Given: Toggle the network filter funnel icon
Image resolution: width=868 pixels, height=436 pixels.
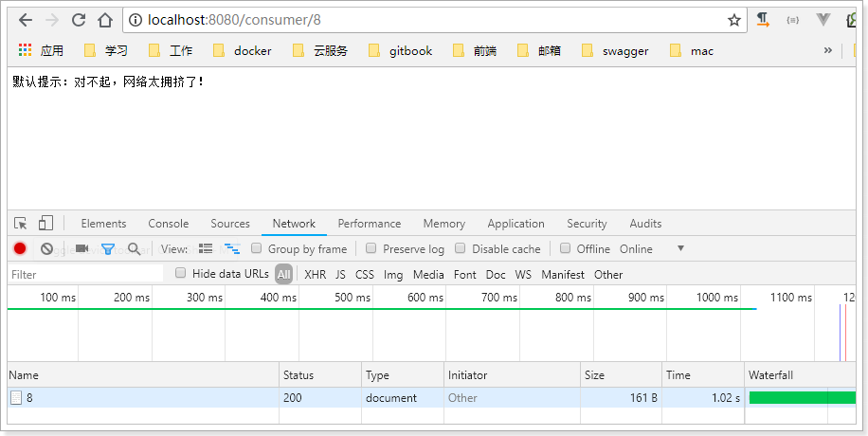Looking at the screenshot, I should tap(108, 248).
